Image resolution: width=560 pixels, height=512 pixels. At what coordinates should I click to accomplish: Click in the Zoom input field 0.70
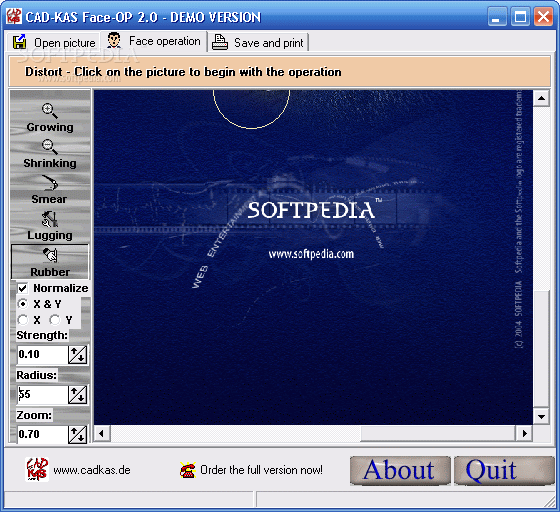pos(42,435)
